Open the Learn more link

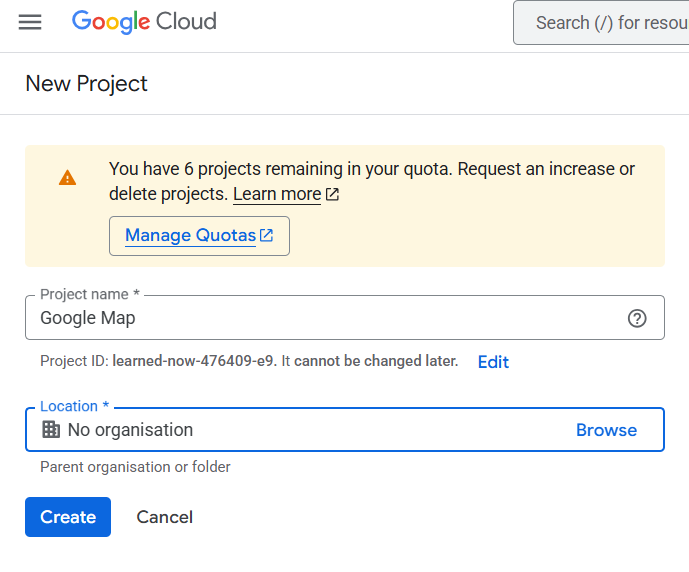(x=277, y=194)
